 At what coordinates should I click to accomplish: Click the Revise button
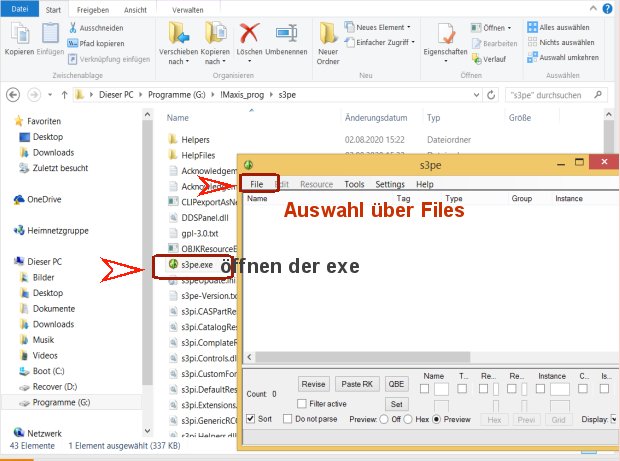314,384
